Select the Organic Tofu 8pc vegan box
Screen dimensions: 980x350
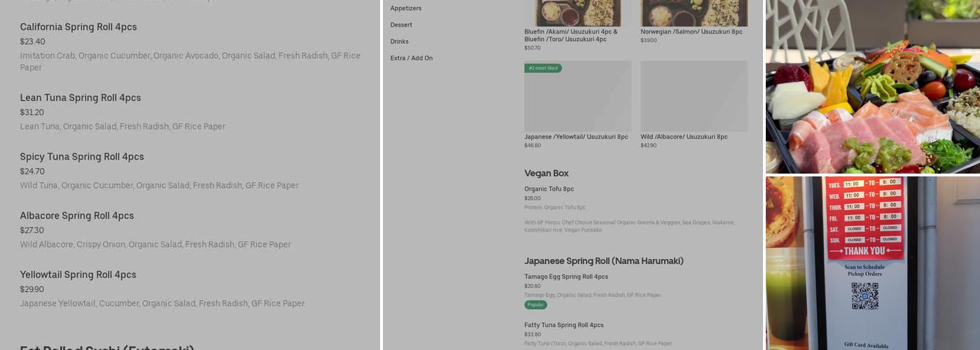[549, 189]
